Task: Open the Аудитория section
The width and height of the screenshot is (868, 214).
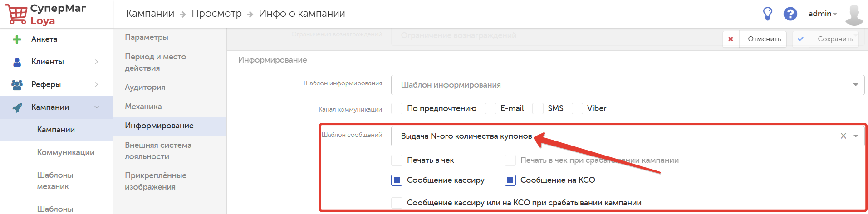Action: 145,87
